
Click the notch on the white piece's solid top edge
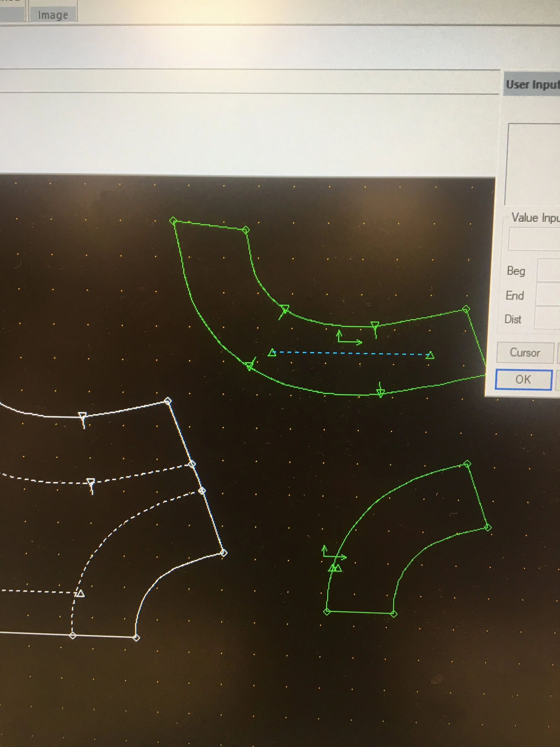83,416
